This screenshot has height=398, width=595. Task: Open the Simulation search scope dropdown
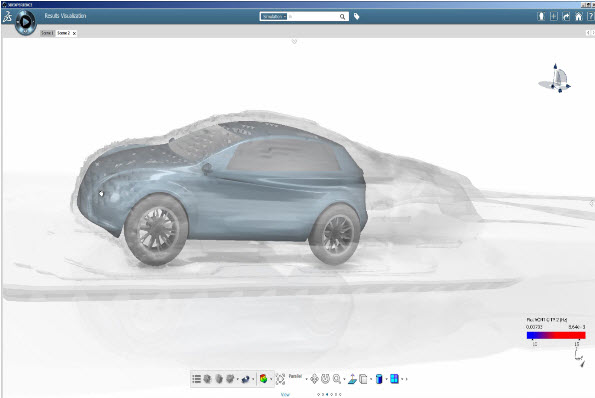pos(274,17)
